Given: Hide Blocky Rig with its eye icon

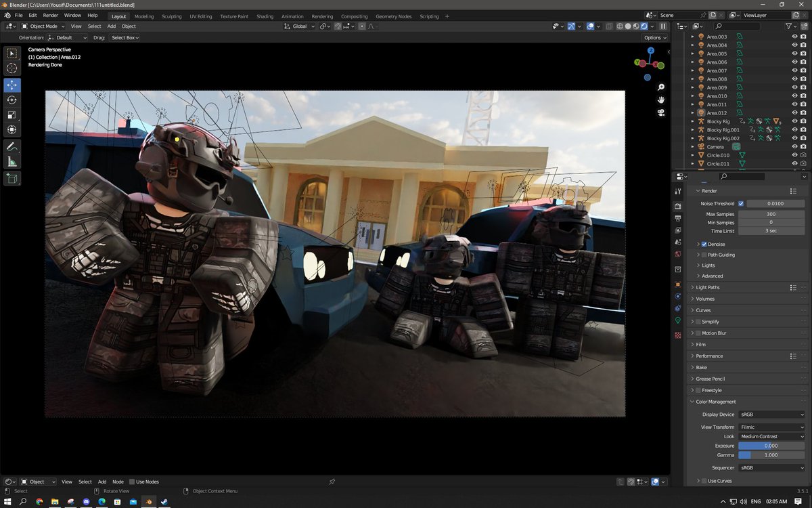Looking at the screenshot, I should click(794, 121).
